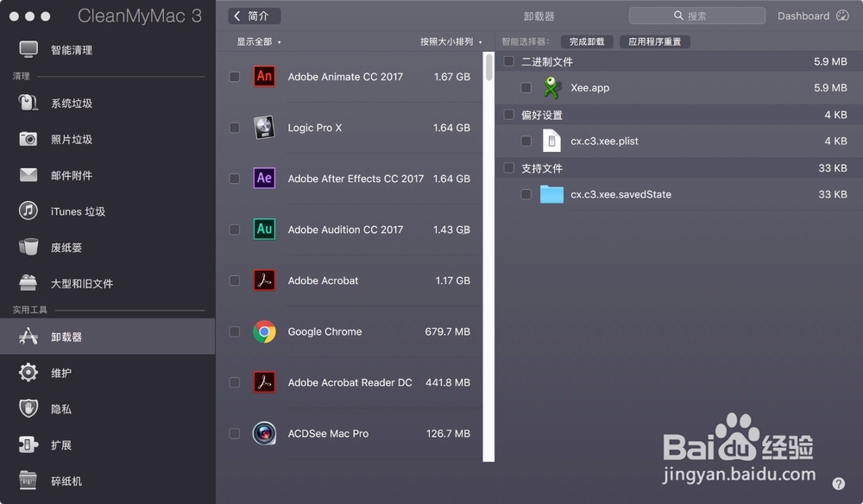
Task: Check the 二进制文件 group checkbox
Action: point(509,61)
